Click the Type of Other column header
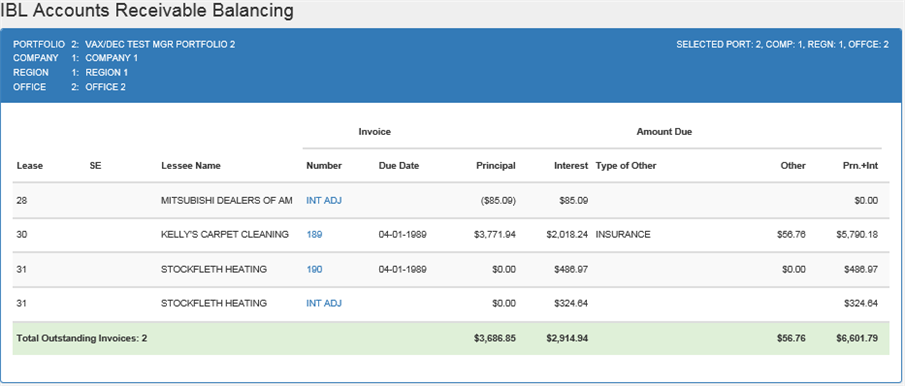Viewport: 905px width, 386px height. click(626, 166)
